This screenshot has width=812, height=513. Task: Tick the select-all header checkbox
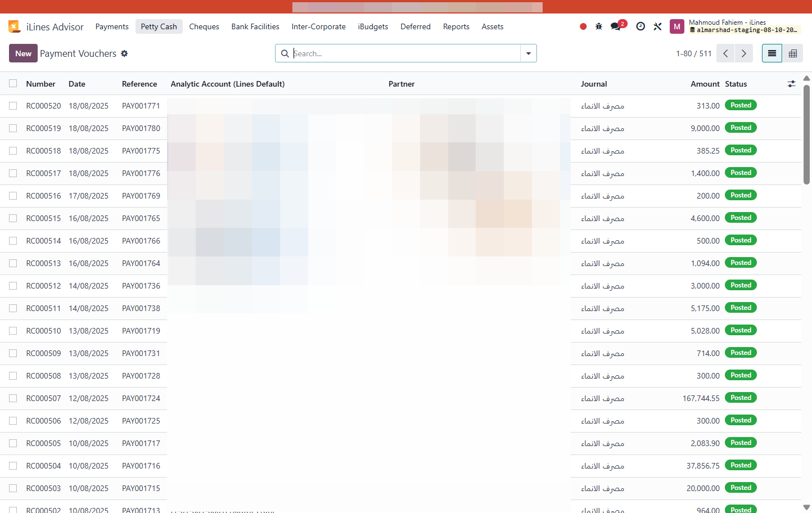pyautogui.click(x=13, y=83)
